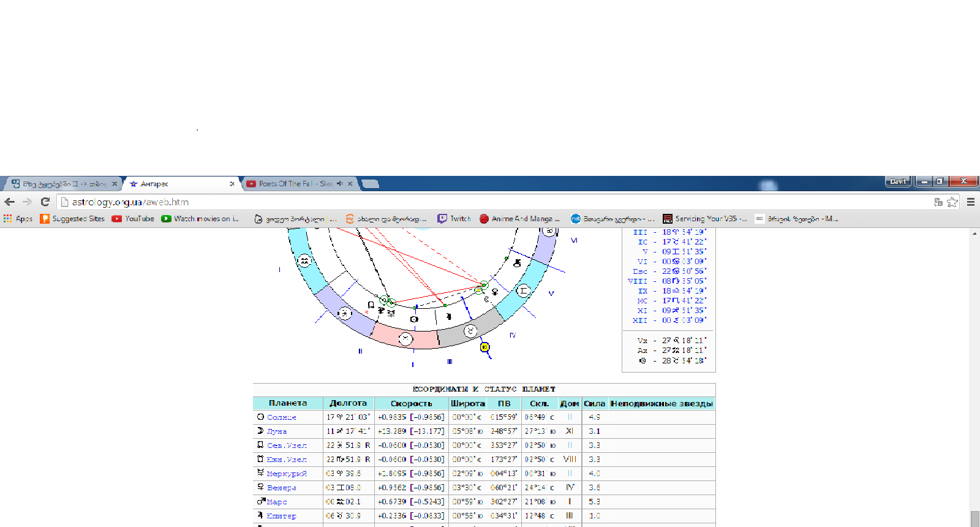This screenshot has height=527, width=980.
Task: Switch to the first Georgian-titled tab
Action: 61,184
